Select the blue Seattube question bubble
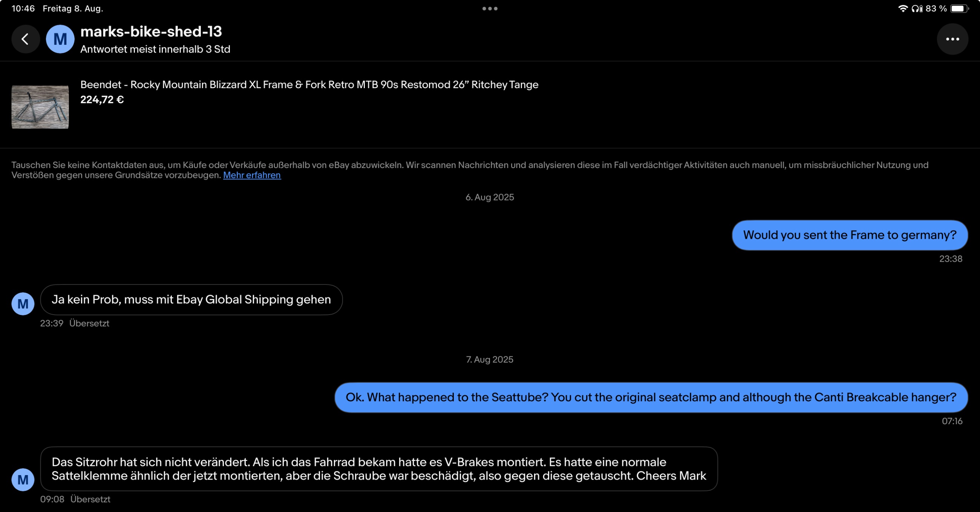Screen dimensions: 980x512 [651, 397]
